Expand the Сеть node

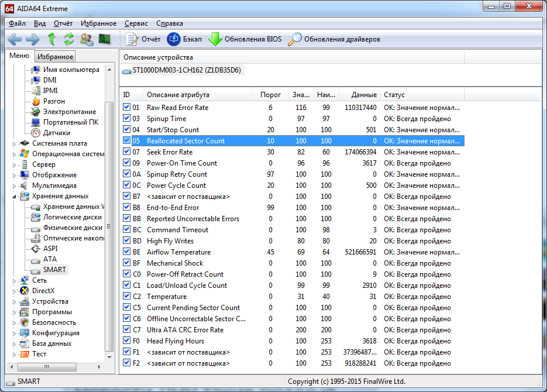14,281
